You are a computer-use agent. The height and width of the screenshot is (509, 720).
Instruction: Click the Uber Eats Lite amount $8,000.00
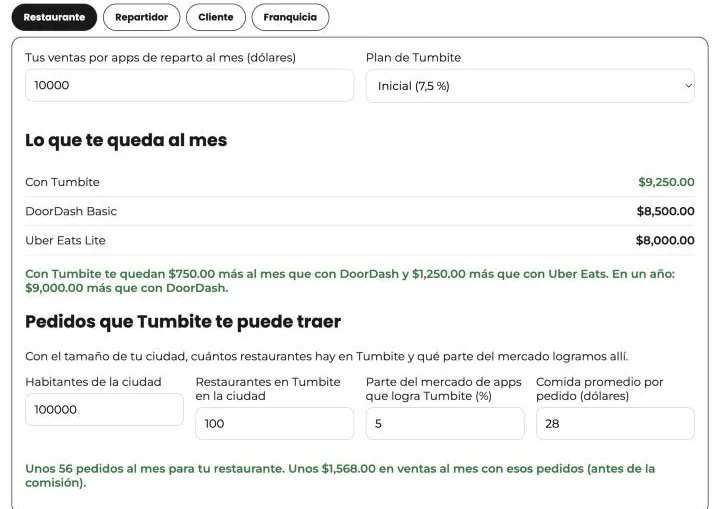(x=665, y=240)
